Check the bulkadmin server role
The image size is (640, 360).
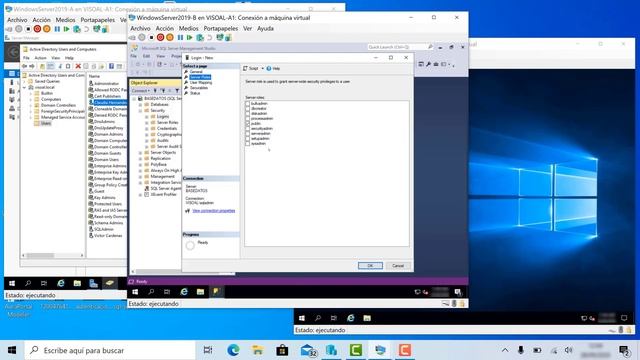coord(248,104)
